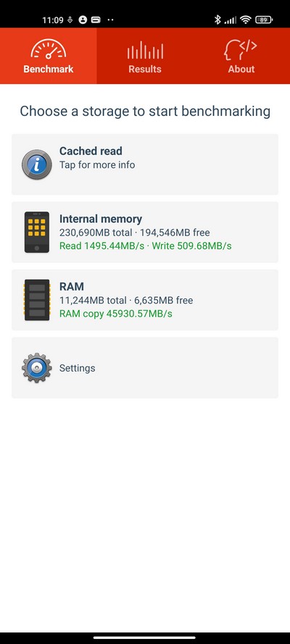Tap the blue info icon for Cached read
This screenshot has width=290, height=644.
coord(37,164)
